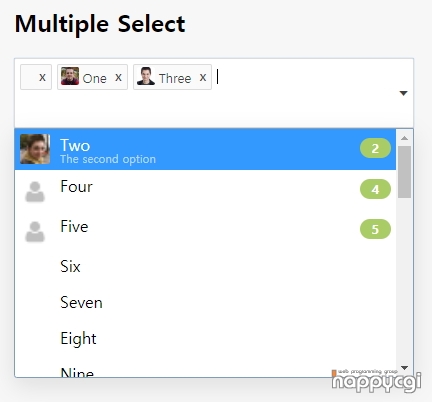
Task: Click the Two option's avatar photo
Action: point(35,149)
